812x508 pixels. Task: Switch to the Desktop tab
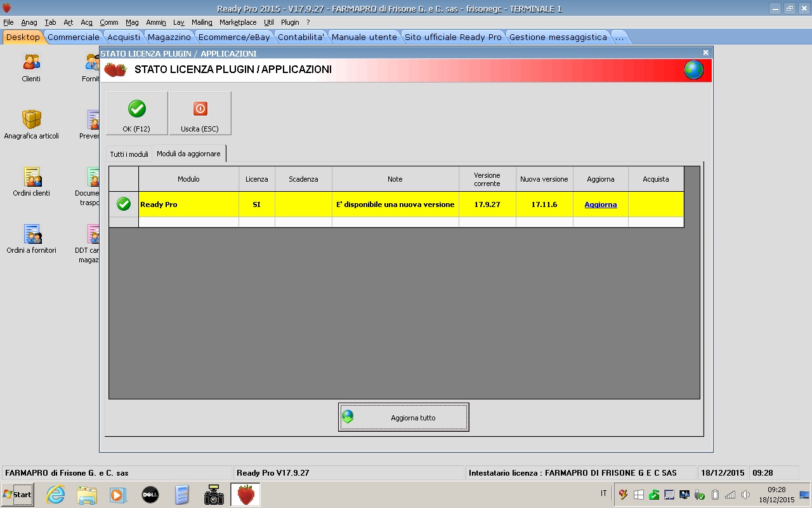[23, 37]
